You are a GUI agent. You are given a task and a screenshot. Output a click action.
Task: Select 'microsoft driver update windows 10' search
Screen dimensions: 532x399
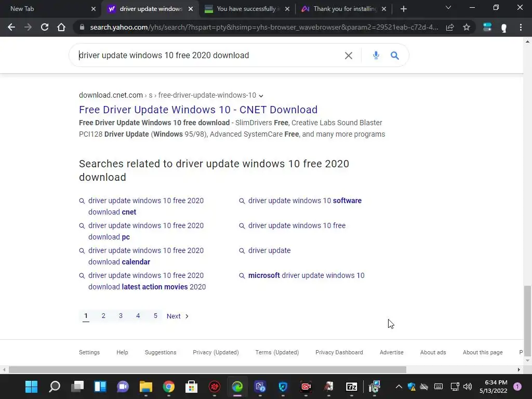(x=307, y=275)
